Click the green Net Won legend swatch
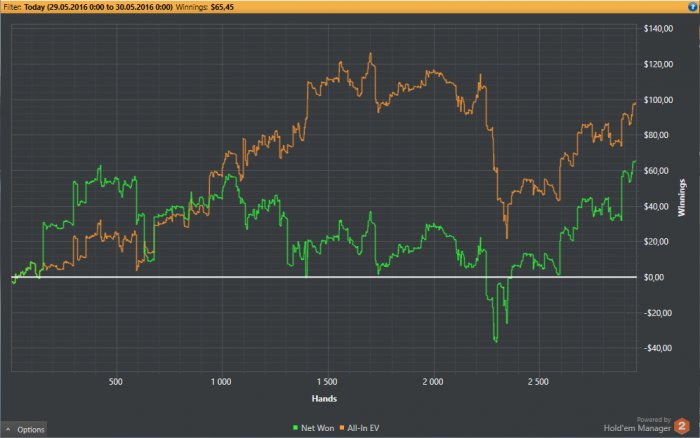Viewport: 700px width, 438px height. click(x=295, y=428)
